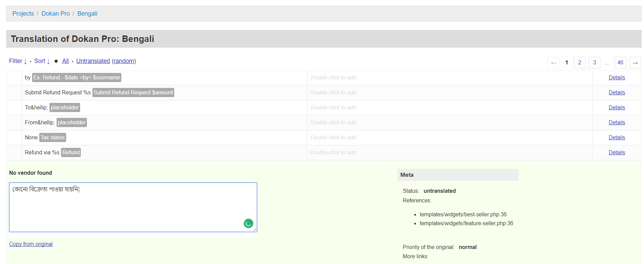644x264 pixels.
Task: Click the 'Translation of Dokan Pro: Bengali' heading
Action: click(x=83, y=39)
